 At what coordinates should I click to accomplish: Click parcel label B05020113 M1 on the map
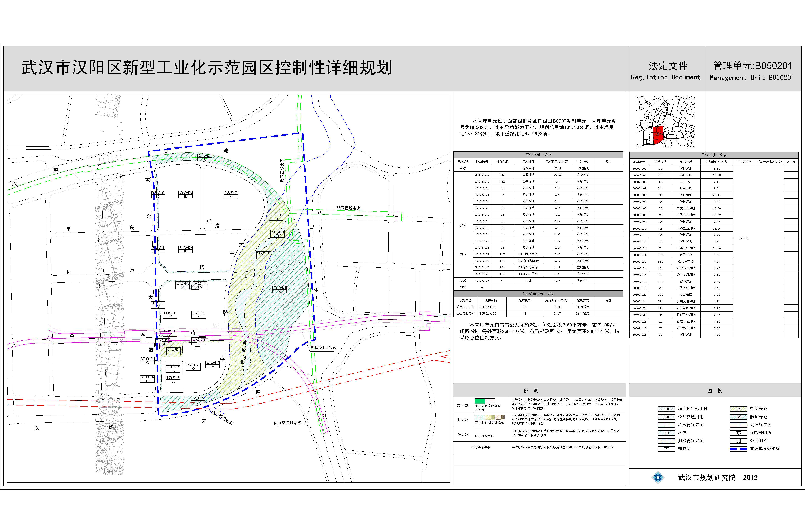tap(199, 315)
